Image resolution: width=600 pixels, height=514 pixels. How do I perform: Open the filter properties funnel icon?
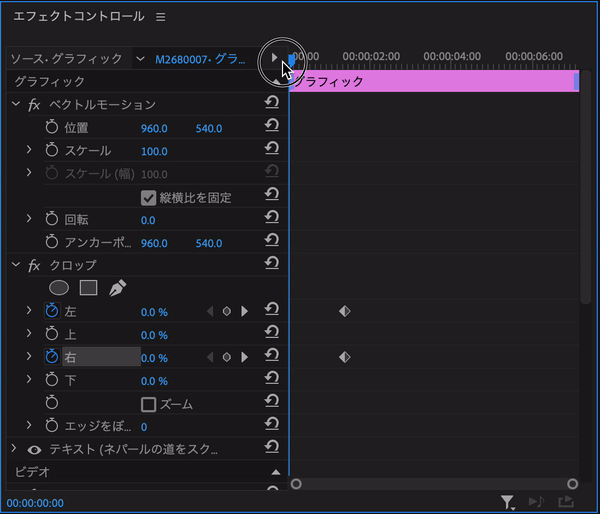pos(507,502)
